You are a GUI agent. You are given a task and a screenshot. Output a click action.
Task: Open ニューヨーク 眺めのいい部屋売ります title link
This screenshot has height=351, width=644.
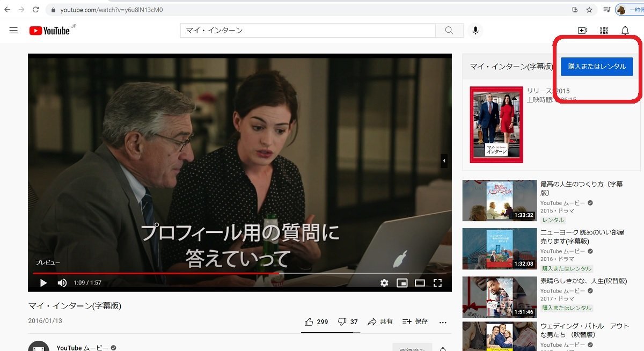point(582,236)
